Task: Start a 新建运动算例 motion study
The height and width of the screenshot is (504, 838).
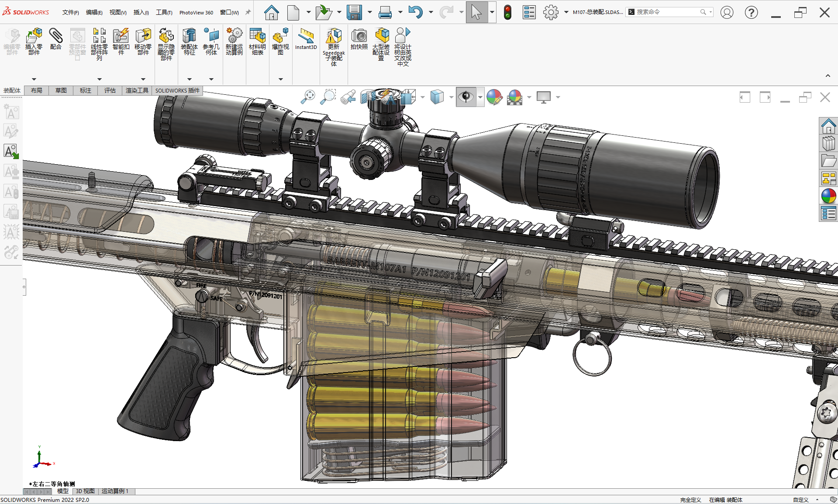Action: [x=235, y=41]
